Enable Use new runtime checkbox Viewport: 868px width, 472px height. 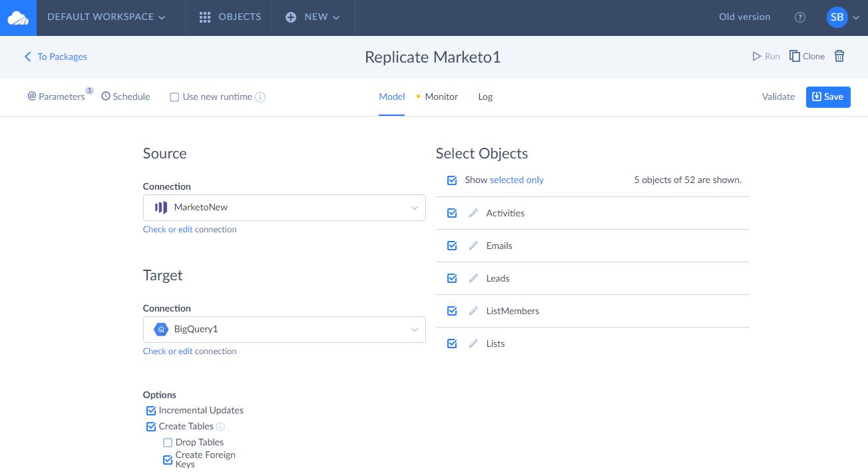174,97
